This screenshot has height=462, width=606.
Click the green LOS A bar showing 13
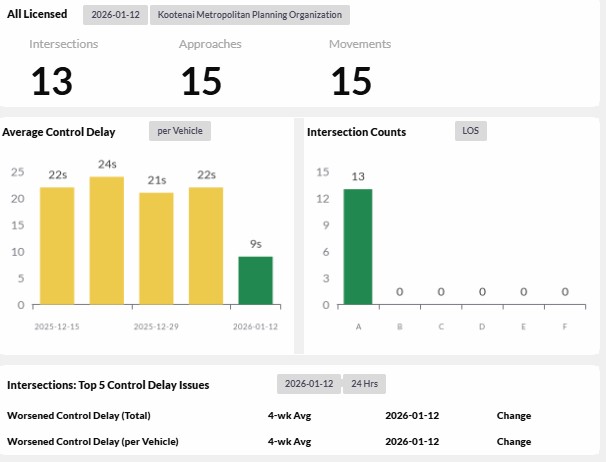358,246
